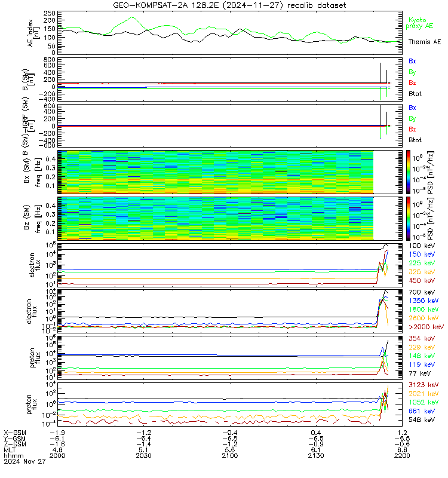This screenshot has width=448, height=478.
Task: Click the 'AE index [nT]' axis label
Action: point(33,33)
